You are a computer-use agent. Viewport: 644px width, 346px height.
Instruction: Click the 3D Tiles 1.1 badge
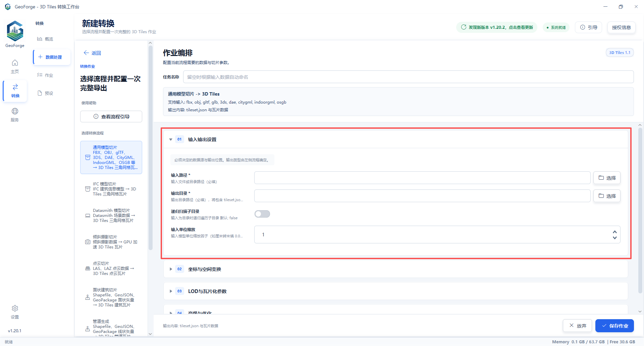620,53
